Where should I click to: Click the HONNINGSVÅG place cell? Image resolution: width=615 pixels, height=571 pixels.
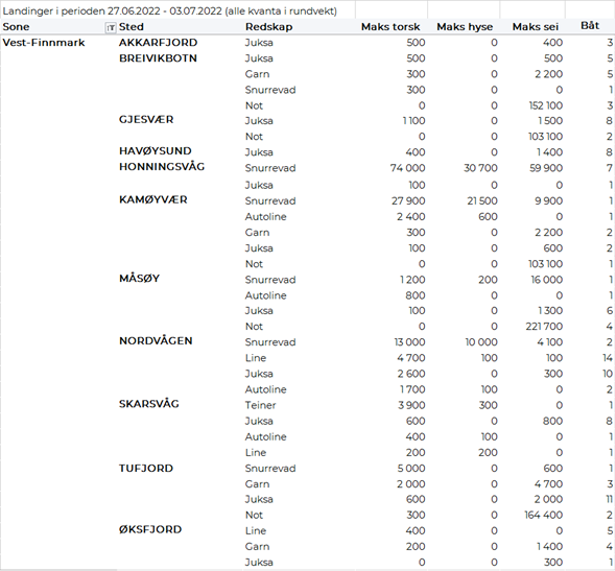[161, 167]
